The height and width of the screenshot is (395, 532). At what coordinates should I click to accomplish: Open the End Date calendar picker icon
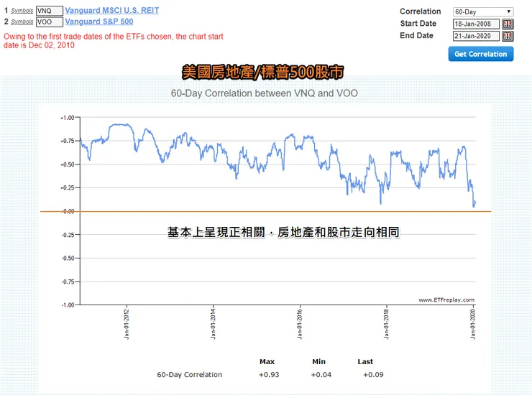coord(508,36)
